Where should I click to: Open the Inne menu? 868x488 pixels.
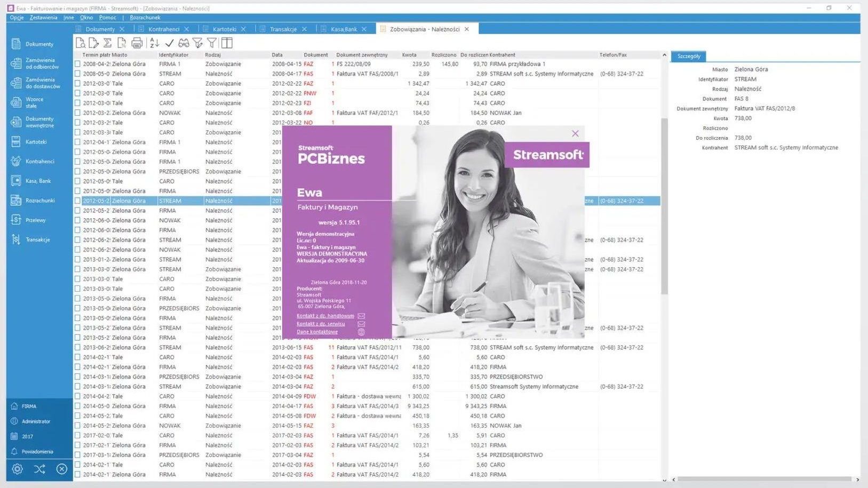coord(69,18)
